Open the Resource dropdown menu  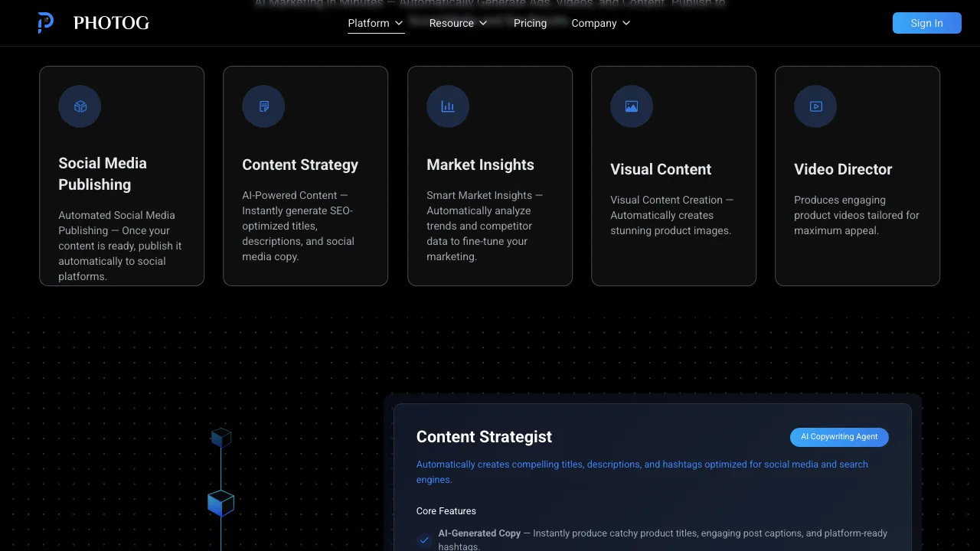tap(458, 23)
